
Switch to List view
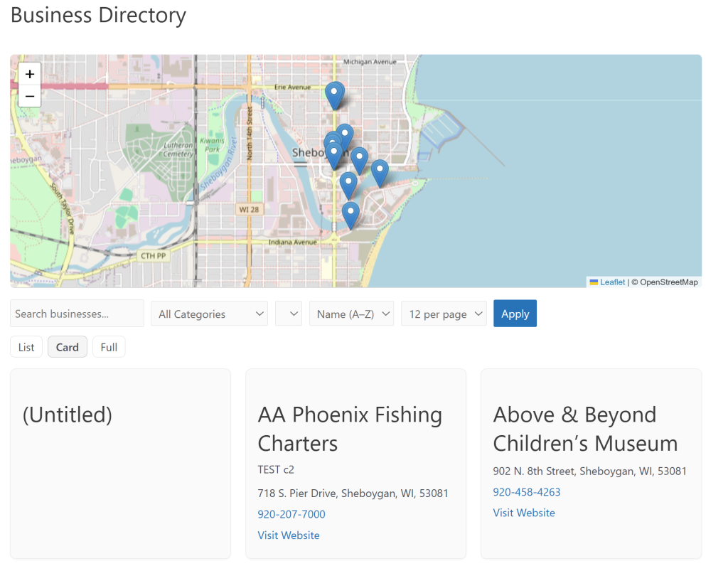[26, 346]
